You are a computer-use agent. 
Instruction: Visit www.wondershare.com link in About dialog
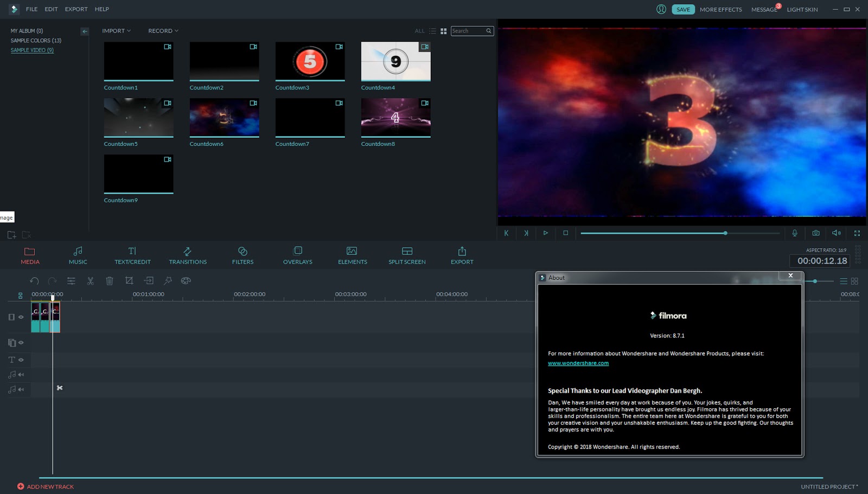click(x=578, y=363)
